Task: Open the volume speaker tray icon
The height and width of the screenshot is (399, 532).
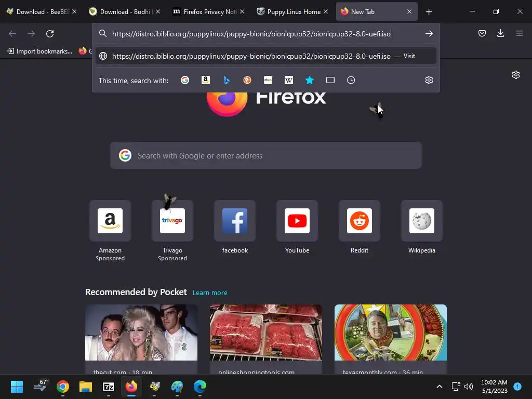Action: 469,387
